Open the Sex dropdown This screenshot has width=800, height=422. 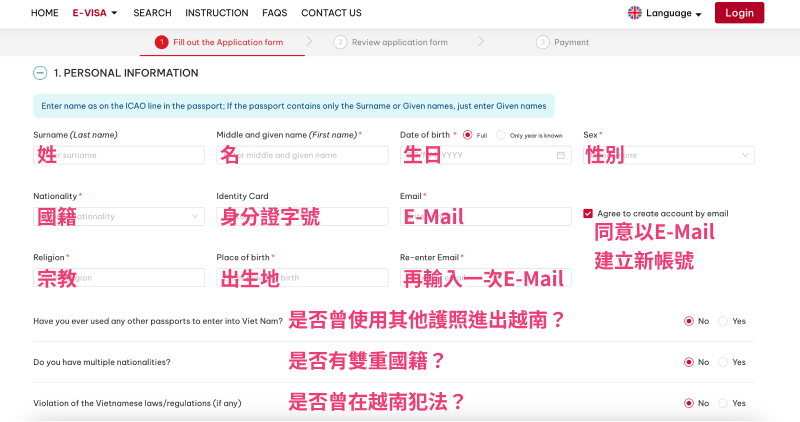(x=668, y=155)
